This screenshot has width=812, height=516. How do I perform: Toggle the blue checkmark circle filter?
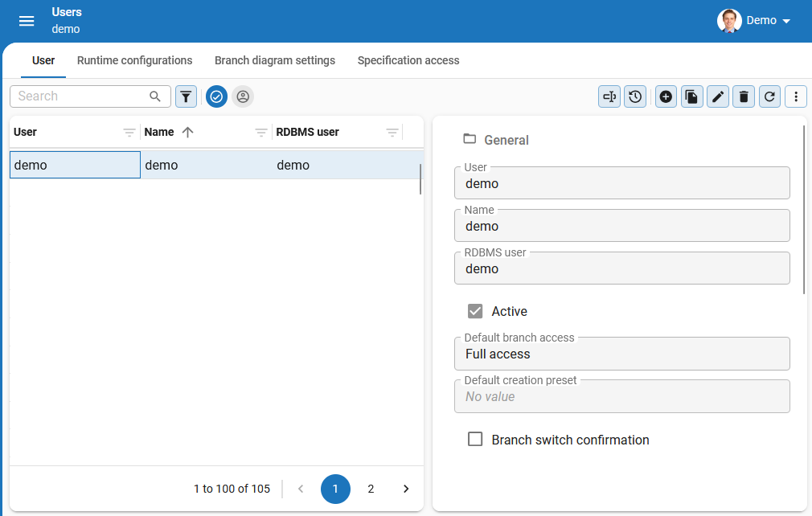pos(216,96)
